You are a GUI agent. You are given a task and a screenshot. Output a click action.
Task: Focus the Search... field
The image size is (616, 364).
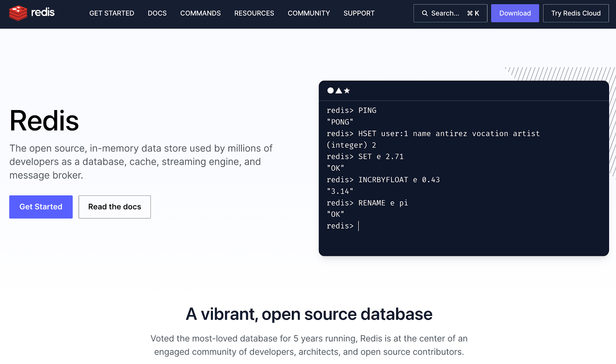pyautogui.click(x=450, y=13)
